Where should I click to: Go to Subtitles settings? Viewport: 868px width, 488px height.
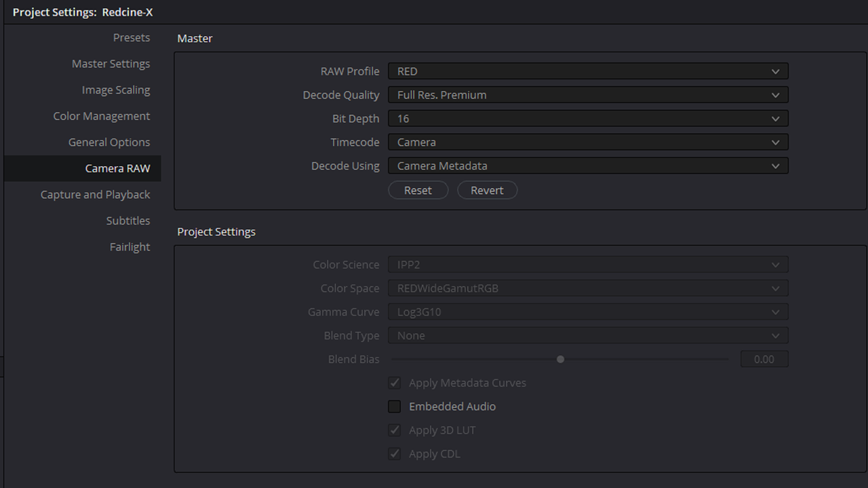click(128, 221)
